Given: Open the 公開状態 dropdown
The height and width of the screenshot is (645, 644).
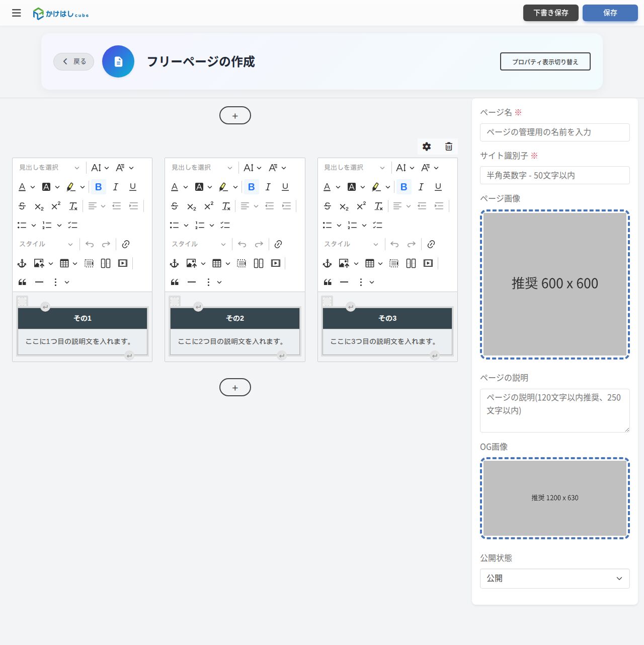Looking at the screenshot, I should (x=555, y=579).
